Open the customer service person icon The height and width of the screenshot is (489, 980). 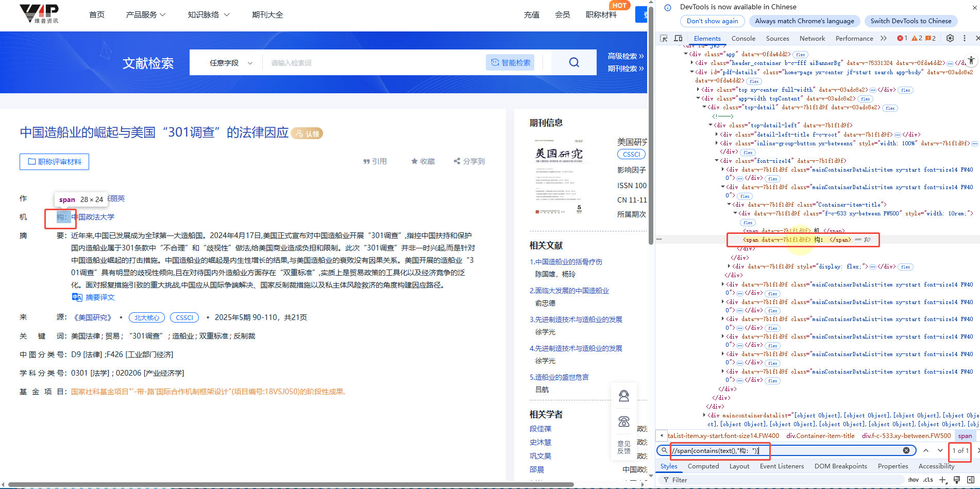pos(624,396)
